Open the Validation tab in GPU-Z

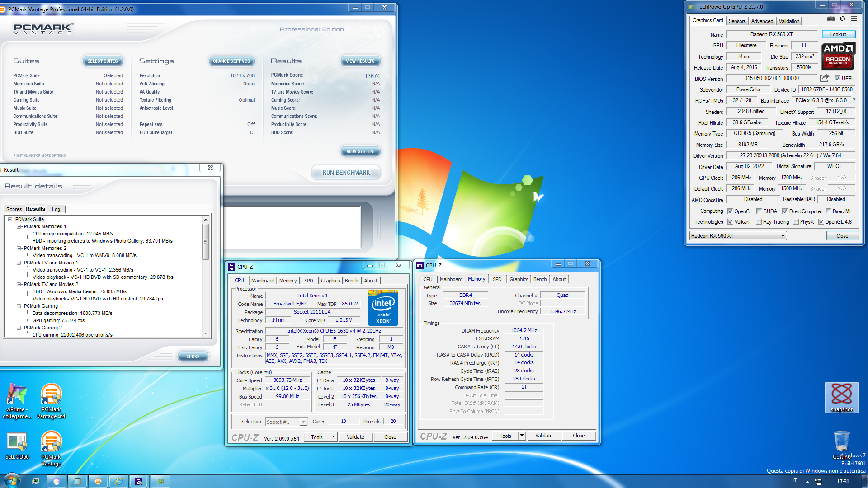coord(789,21)
